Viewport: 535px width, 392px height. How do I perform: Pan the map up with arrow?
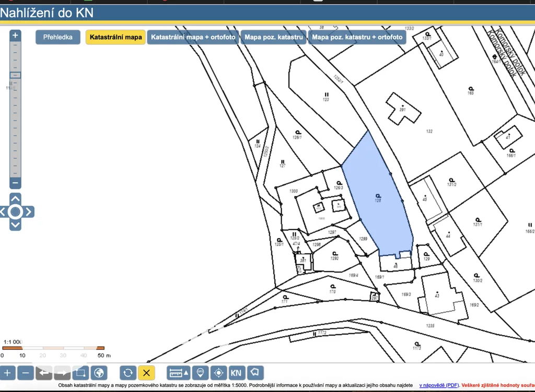(x=16, y=198)
